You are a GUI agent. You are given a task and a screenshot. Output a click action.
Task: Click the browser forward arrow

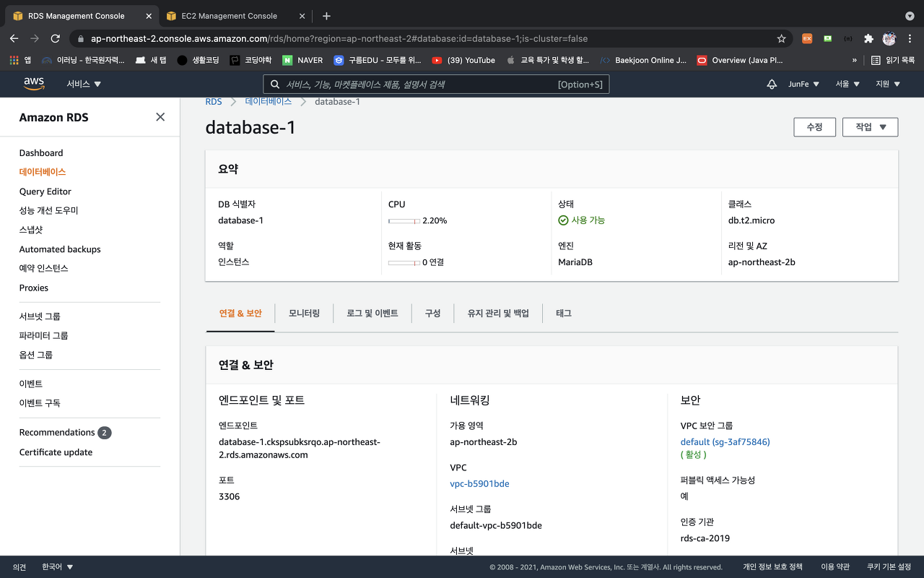click(x=35, y=38)
